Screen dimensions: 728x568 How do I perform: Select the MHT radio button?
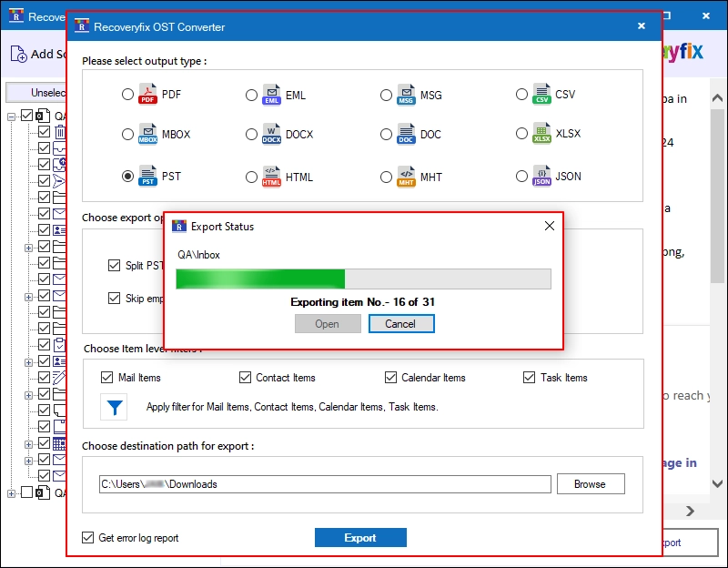pos(386,177)
